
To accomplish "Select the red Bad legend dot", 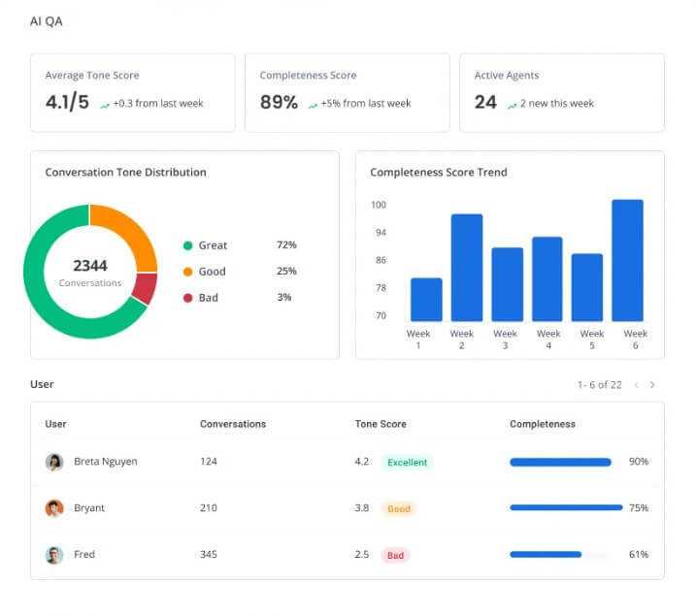I will click(187, 298).
